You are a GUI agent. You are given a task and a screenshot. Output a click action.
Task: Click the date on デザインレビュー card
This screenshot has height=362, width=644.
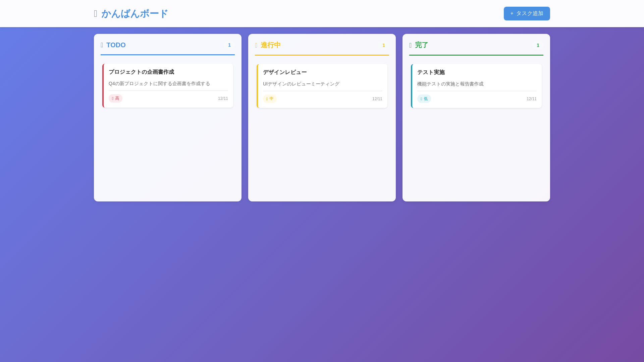[x=377, y=99]
